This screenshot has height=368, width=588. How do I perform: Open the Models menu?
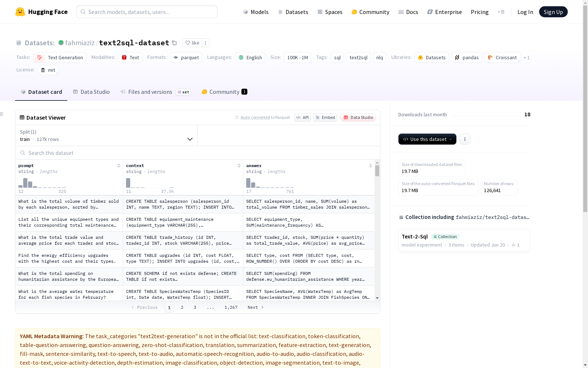tap(256, 12)
